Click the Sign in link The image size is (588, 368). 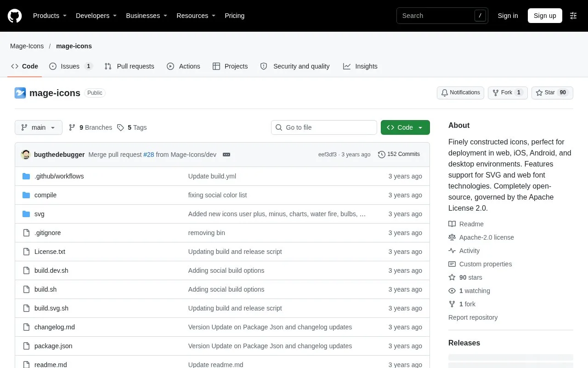pyautogui.click(x=508, y=16)
